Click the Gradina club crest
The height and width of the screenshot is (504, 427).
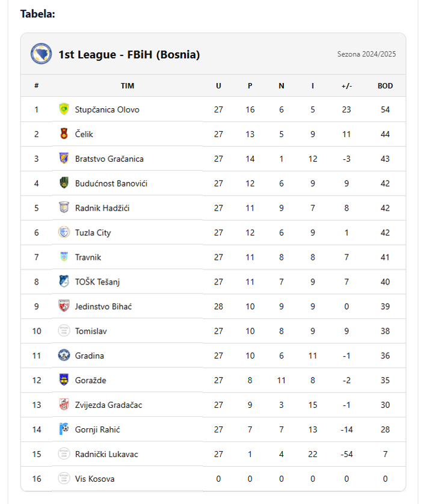(64, 355)
